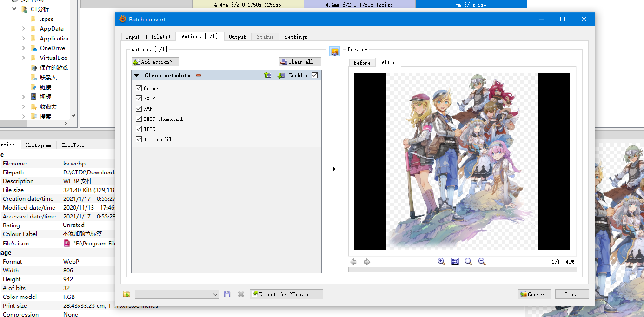Move Clean metadata action up
Image resolution: width=644 pixels, height=317 pixels.
click(267, 75)
